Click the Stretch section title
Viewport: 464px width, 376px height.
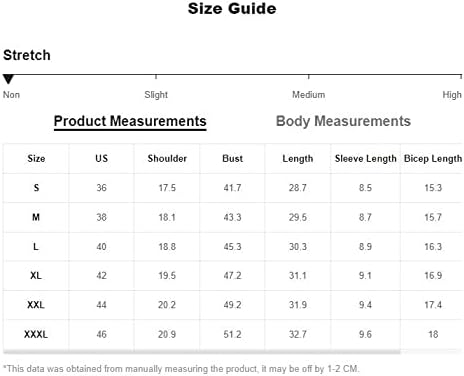coord(27,55)
